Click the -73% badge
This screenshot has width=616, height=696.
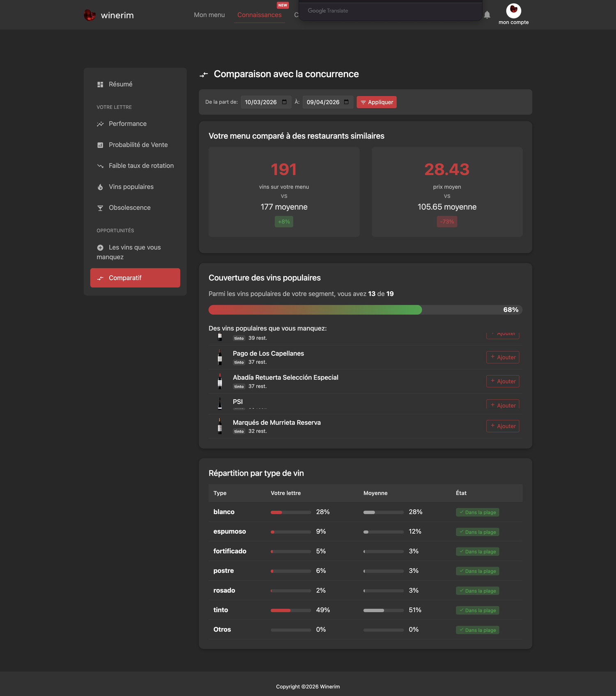[x=447, y=222]
